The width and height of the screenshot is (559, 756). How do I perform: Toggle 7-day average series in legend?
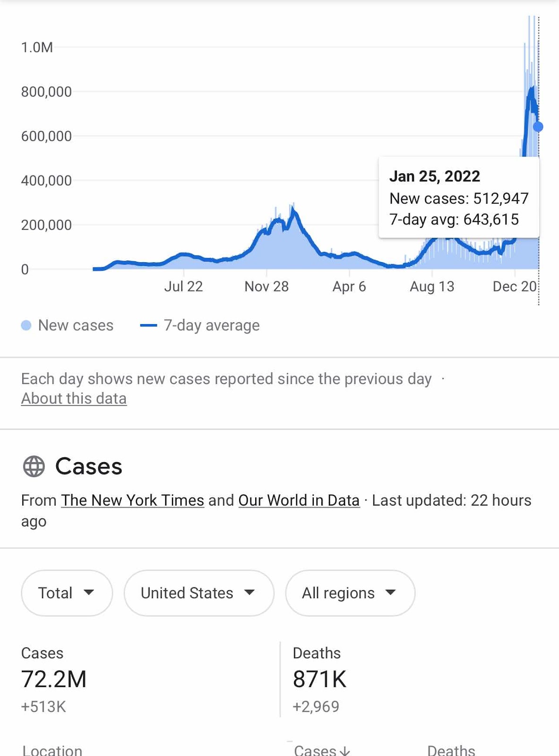coord(200,325)
